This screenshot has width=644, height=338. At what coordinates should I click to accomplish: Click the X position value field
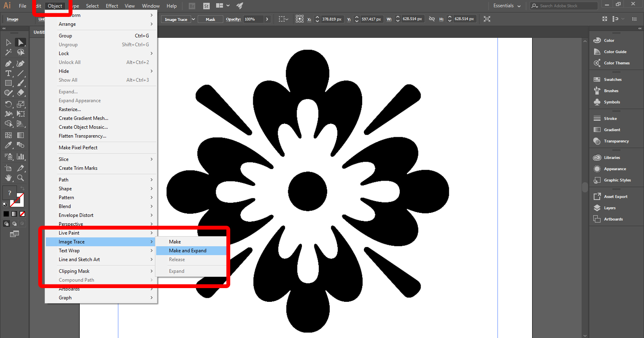coord(332,19)
